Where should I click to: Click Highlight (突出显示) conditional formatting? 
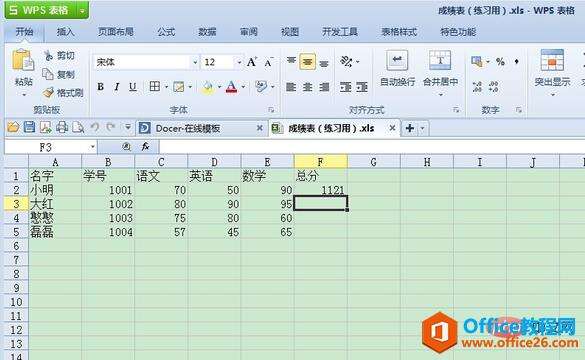552,69
